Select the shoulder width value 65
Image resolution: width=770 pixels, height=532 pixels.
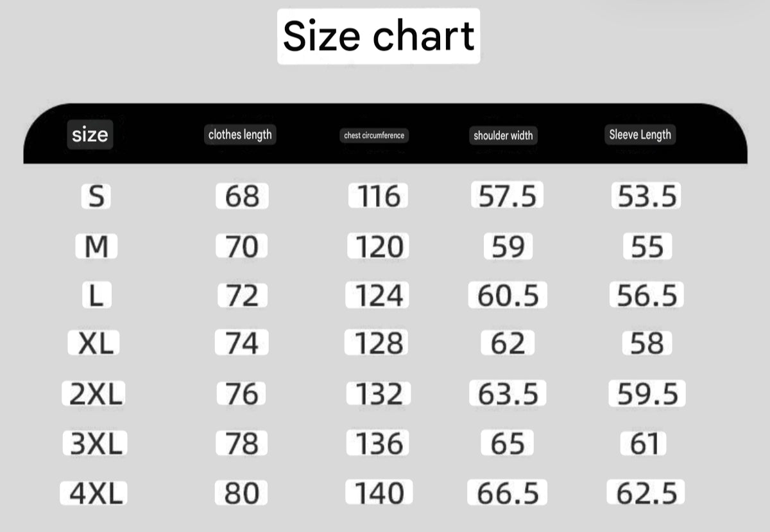(507, 443)
